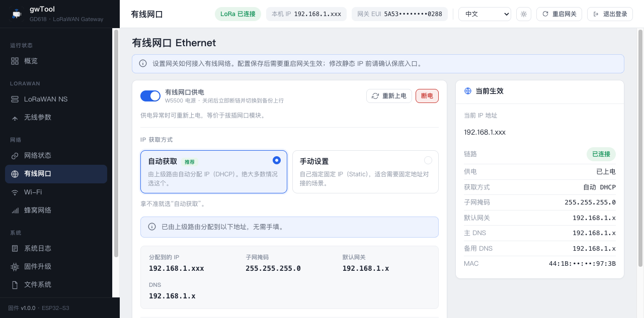
Task: Click the refresh icon in 重启网关
Action: 545,14
